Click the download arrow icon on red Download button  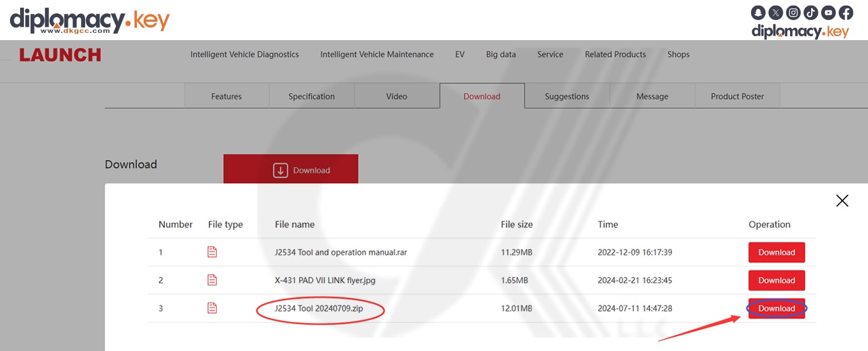(281, 170)
